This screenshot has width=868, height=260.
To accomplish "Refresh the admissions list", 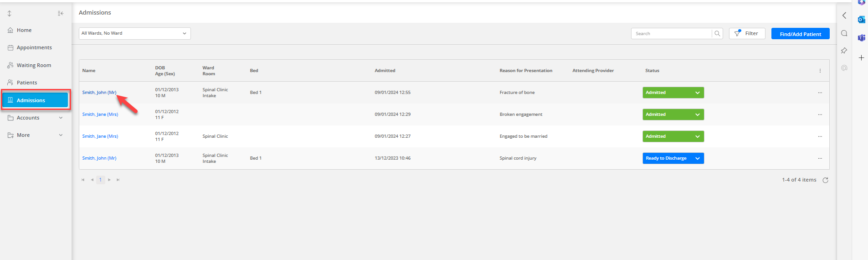I will [825, 180].
